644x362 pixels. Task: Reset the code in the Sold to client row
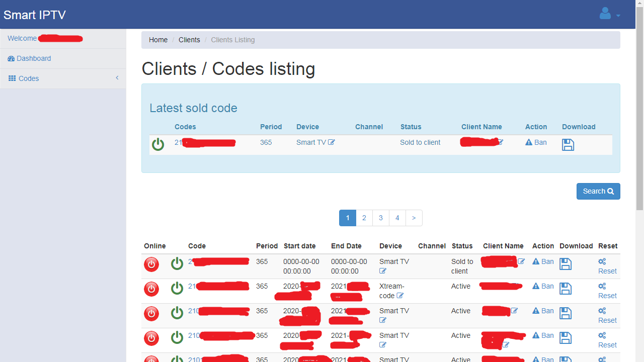point(607,266)
